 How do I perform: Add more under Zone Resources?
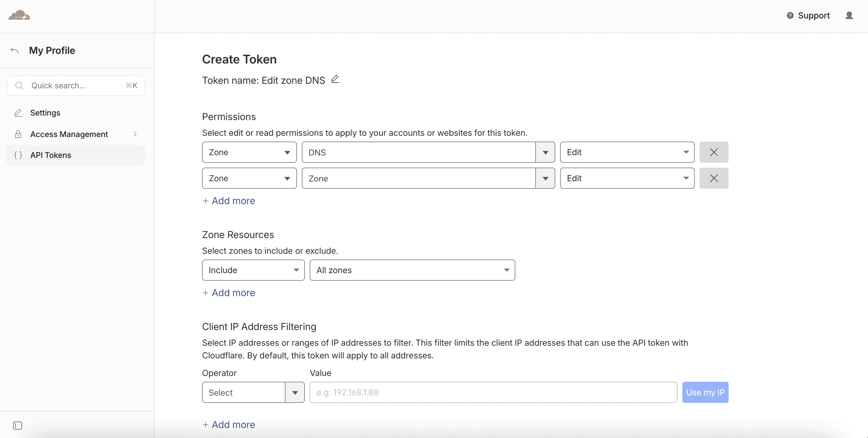click(229, 293)
